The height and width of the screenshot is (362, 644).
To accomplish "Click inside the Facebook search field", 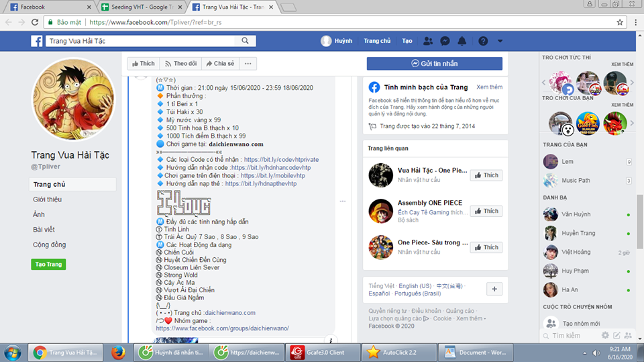I will click(x=142, y=41).
